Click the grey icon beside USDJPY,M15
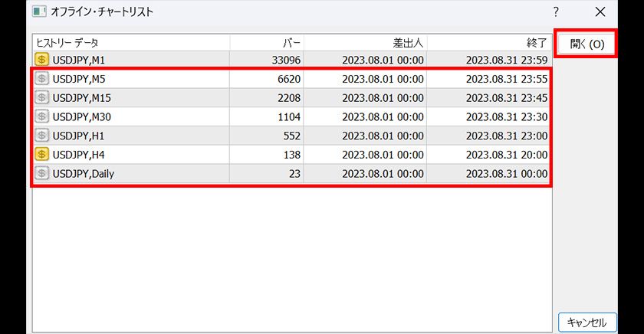 (x=42, y=97)
